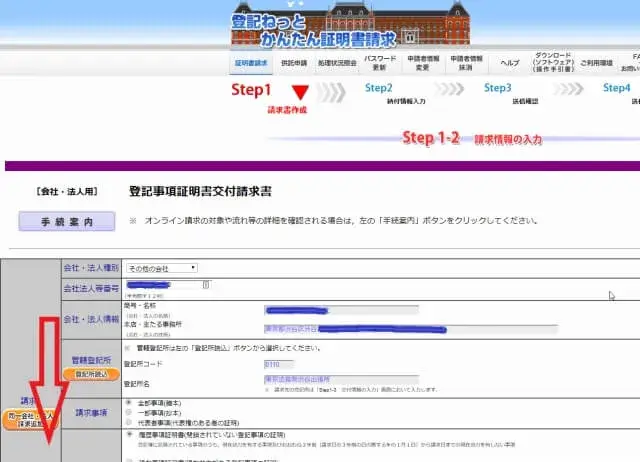Screen dimensions: 640x462
Task: Click the 管轄登記所 row label
Action: pyautogui.click(x=91, y=360)
